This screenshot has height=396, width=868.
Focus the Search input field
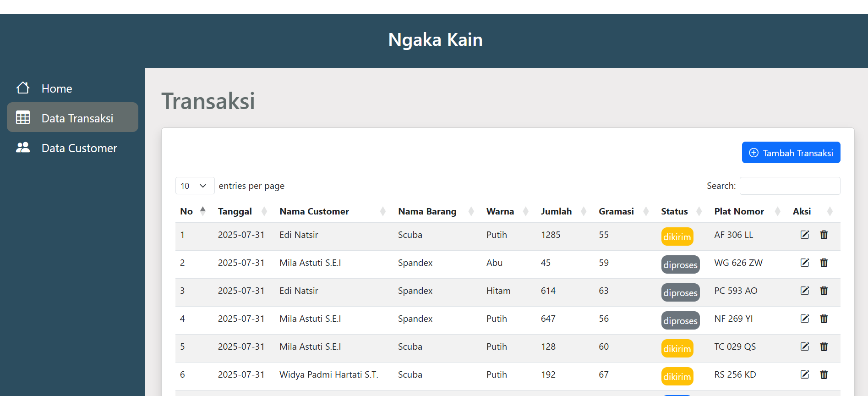point(790,186)
